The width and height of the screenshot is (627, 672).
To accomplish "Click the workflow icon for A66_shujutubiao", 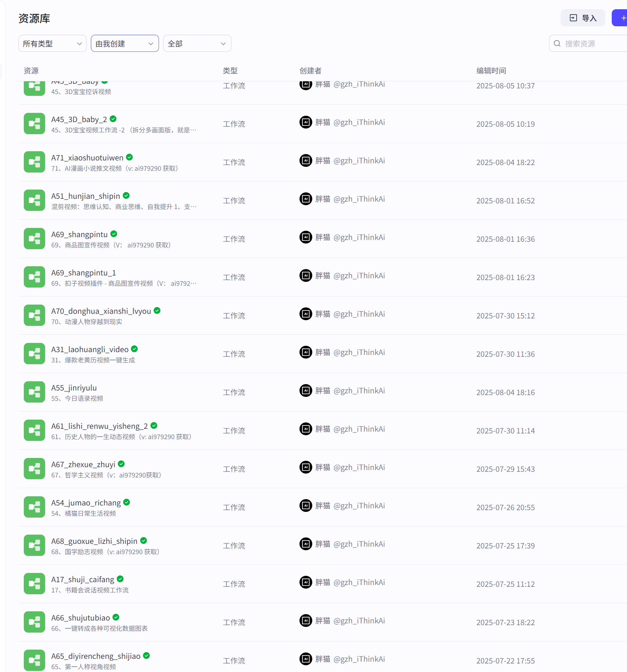I will pos(34,622).
